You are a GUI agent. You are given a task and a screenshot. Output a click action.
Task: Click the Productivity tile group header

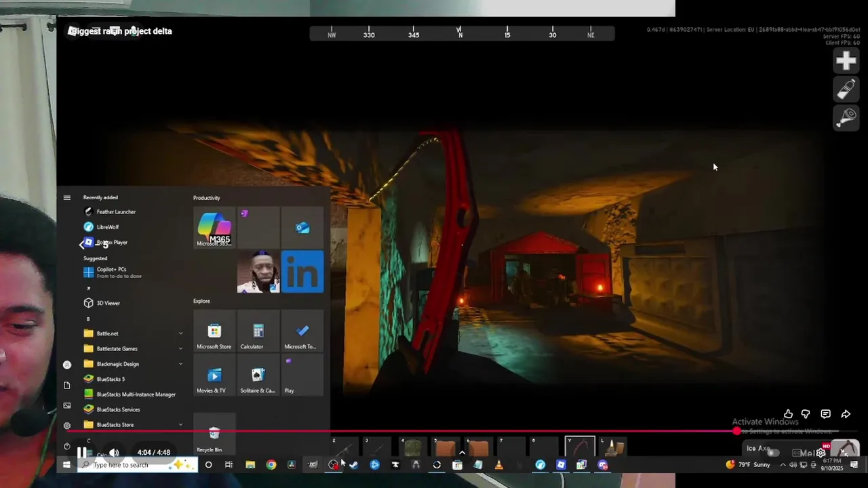click(207, 198)
